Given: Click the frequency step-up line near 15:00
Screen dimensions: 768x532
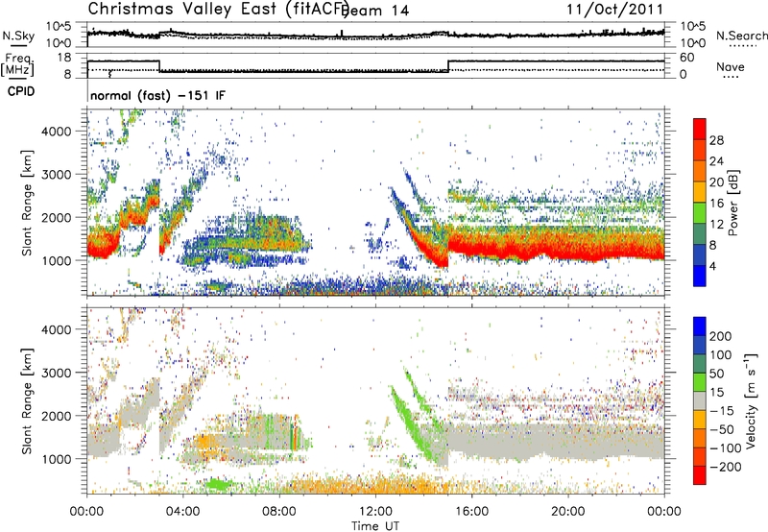Looking at the screenshot, I should (x=448, y=66).
